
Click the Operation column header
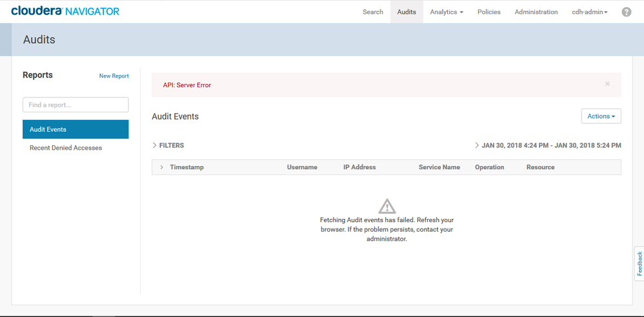tap(489, 167)
